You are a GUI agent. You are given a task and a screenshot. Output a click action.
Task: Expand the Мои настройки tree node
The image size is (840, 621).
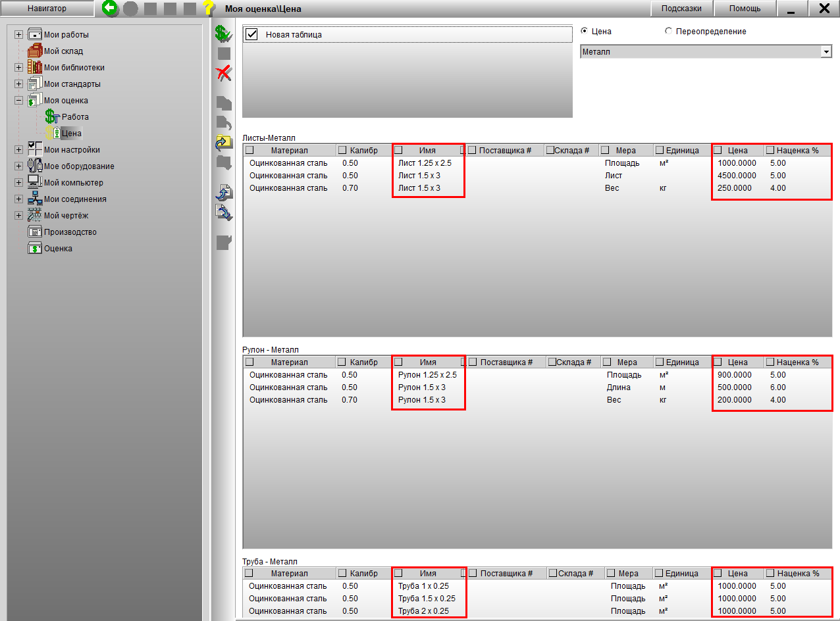(x=18, y=149)
